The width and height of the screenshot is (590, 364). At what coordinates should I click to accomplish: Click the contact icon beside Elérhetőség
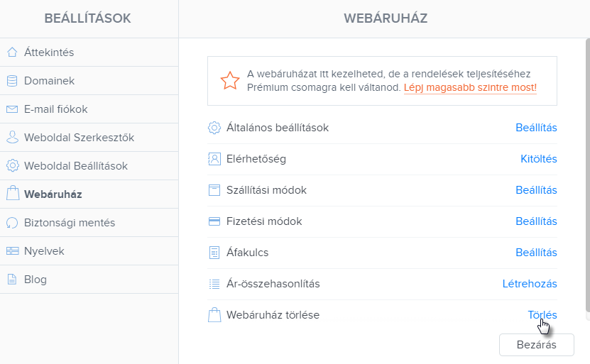point(214,159)
